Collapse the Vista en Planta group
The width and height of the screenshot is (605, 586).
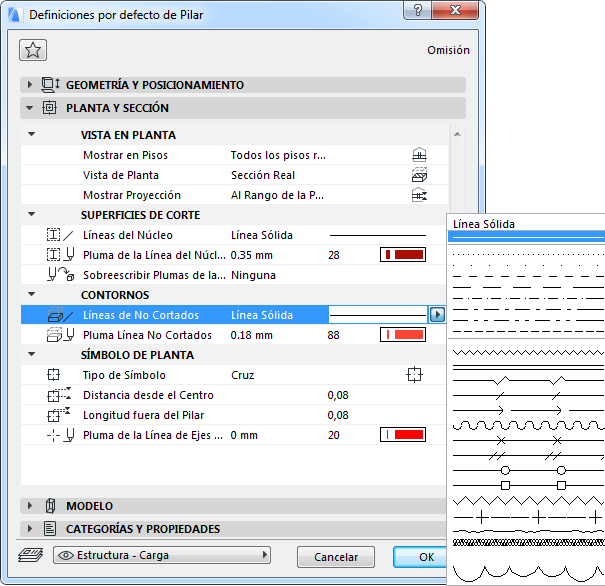coord(32,135)
